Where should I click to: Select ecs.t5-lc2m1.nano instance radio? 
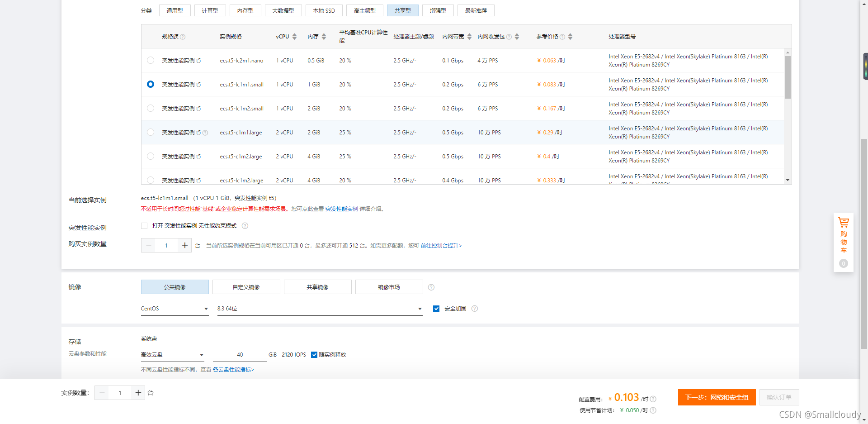151,60
